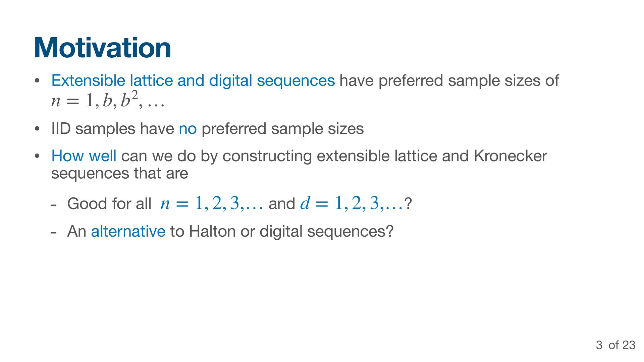The image size is (644, 362).
Task: Click the second bullet point marker
Action: (37, 129)
